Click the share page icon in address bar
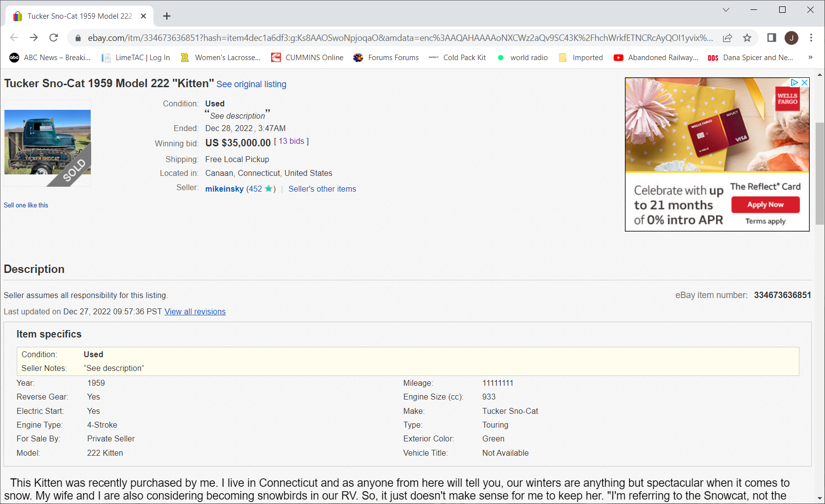The height and width of the screenshot is (504, 825). (x=727, y=38)
